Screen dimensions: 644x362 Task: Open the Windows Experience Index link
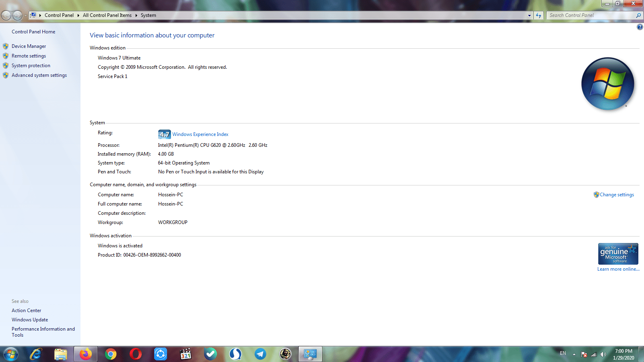pos(200,134)
